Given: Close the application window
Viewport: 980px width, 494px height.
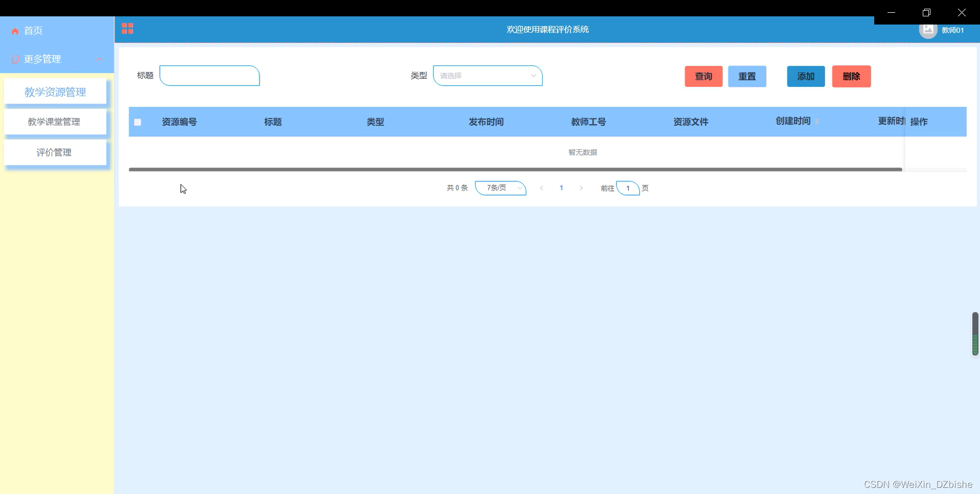Looking at the screenshot, I should pyautogui.click(x=962, y=12).
